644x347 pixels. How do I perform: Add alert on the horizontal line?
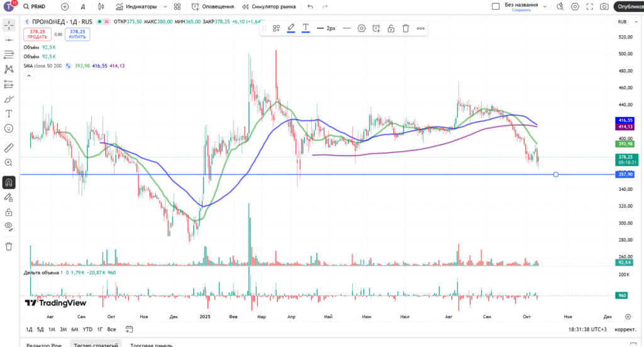376,28
